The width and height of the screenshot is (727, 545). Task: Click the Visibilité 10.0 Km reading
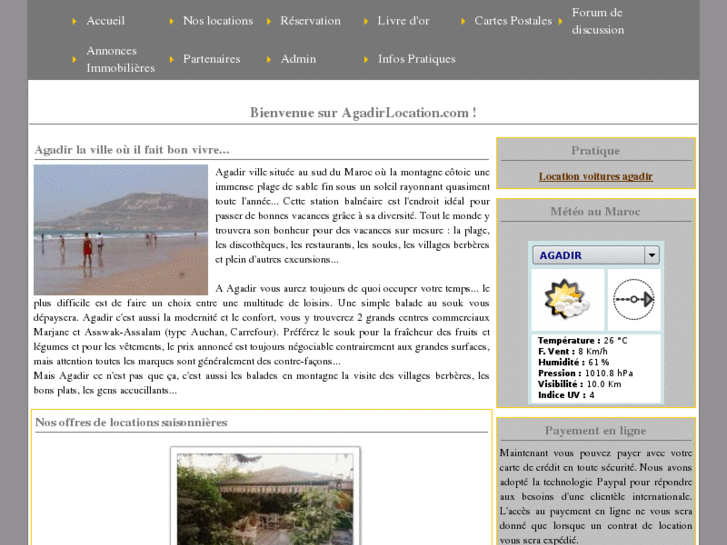pyautogui.click(x=579, y=384)
